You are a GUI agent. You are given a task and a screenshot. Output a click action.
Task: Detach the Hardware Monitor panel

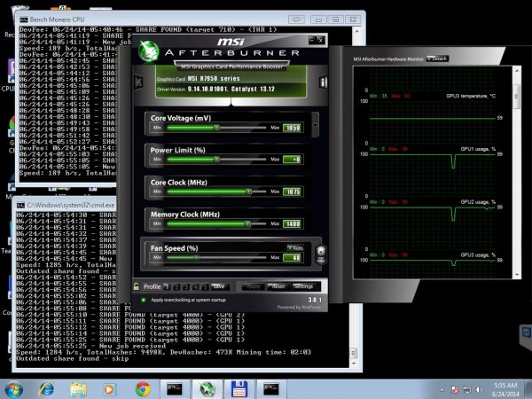click(x=437, y=59)
